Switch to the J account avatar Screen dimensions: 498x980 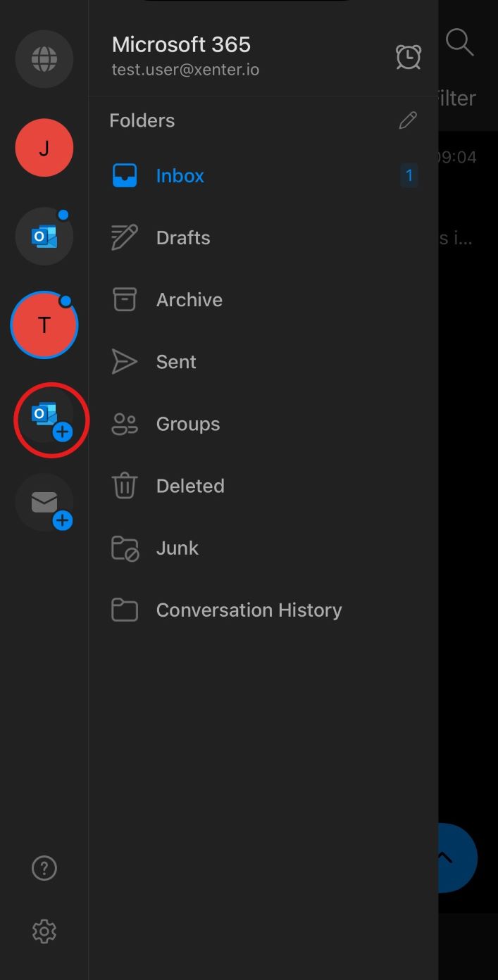tap(44, 148)
